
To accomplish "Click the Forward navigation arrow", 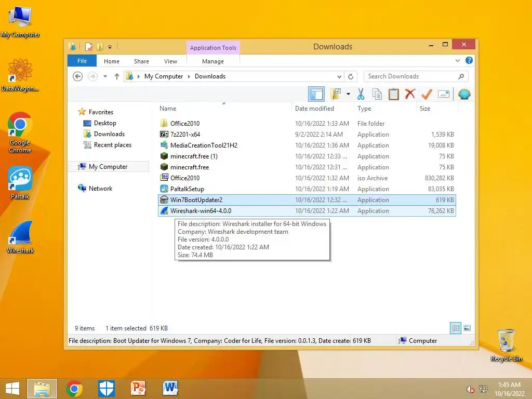I will coord(92,76).
